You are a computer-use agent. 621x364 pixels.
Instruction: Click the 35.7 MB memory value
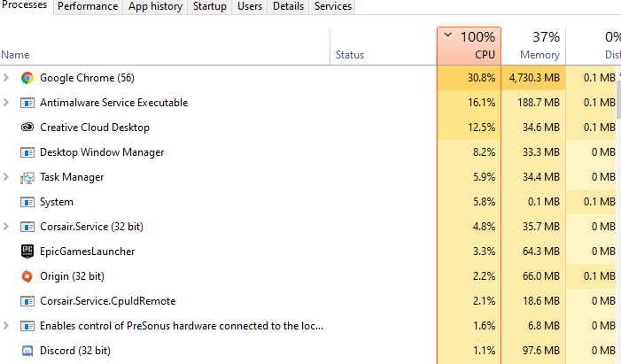coord(541,227)
